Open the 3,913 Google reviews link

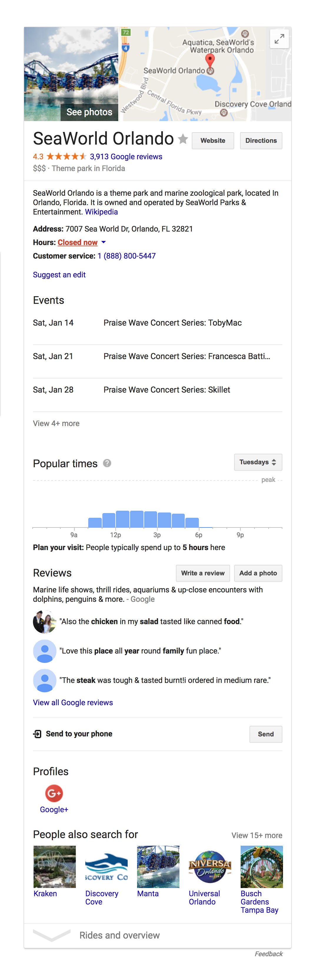coord(126,156)
